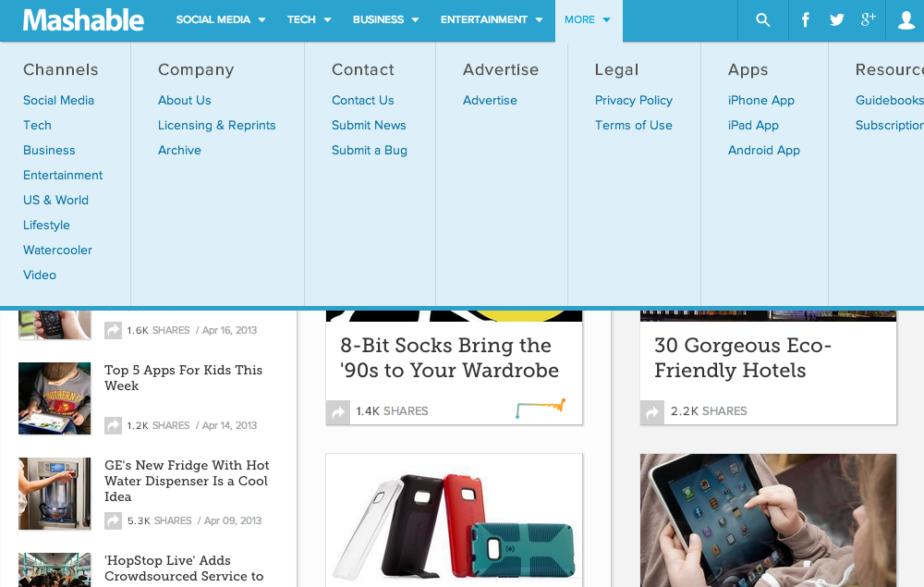
Task: Open Guidebooks resource link
Action: click(889, 100)
